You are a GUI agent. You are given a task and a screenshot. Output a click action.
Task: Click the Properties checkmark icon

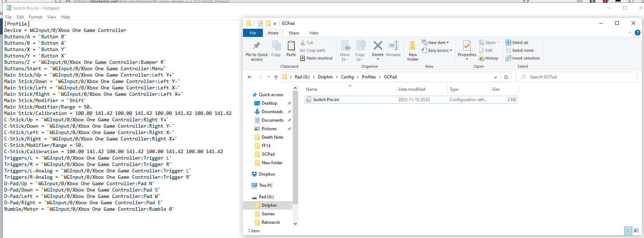[467, 45]
